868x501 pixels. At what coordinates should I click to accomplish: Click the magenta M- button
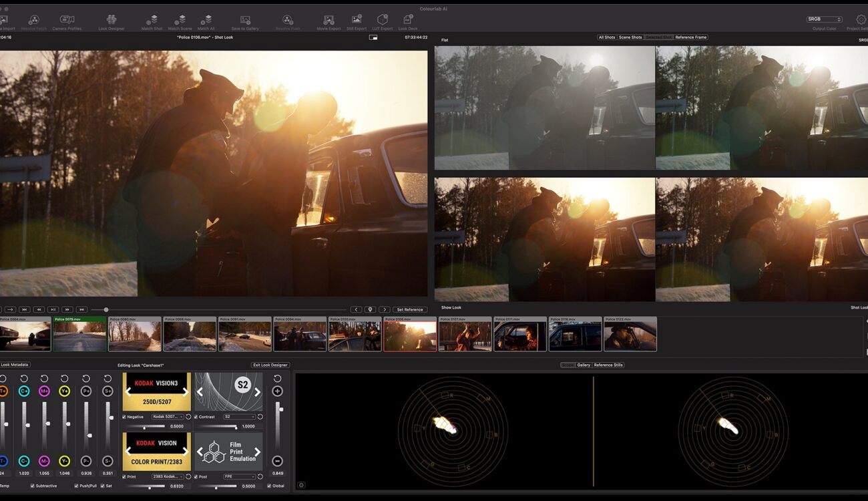pos(45,461)
